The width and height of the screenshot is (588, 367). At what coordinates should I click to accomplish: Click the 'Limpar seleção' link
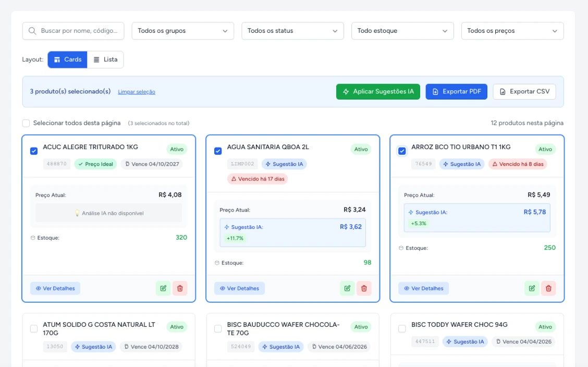[137, 92]
